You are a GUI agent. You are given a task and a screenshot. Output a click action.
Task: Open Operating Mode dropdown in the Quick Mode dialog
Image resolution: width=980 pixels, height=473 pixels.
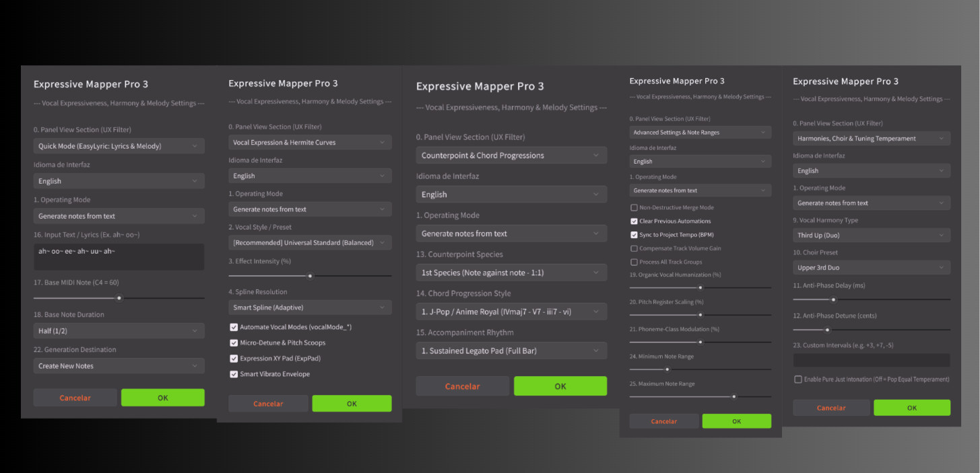(119, 216)
